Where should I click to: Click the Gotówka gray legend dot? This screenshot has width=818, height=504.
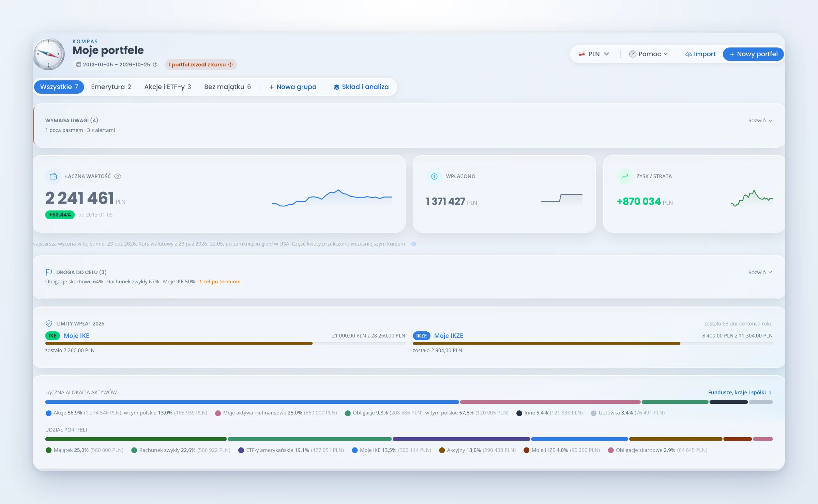pyautogui.click(x=593, y=413)
